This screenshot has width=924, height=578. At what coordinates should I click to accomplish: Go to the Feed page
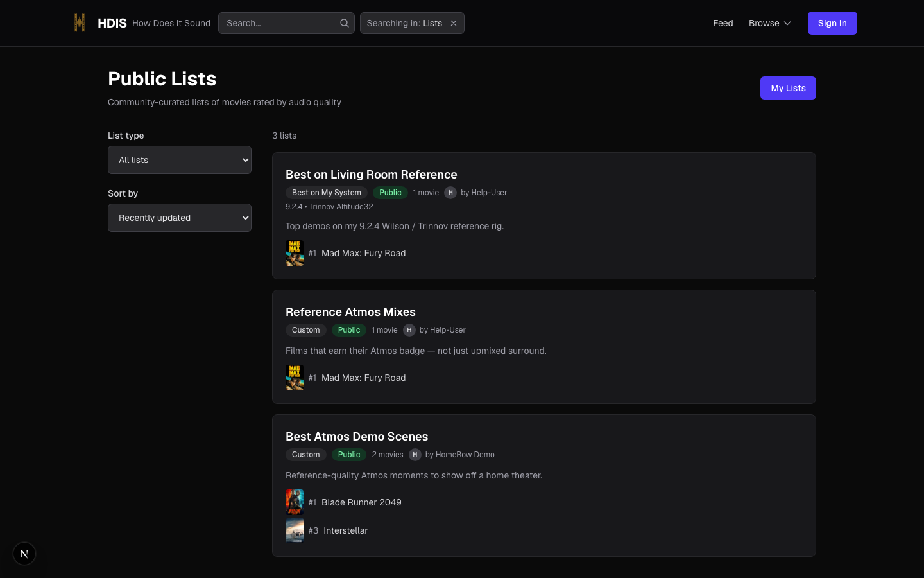pyautogui.click(x=723, y=23)
